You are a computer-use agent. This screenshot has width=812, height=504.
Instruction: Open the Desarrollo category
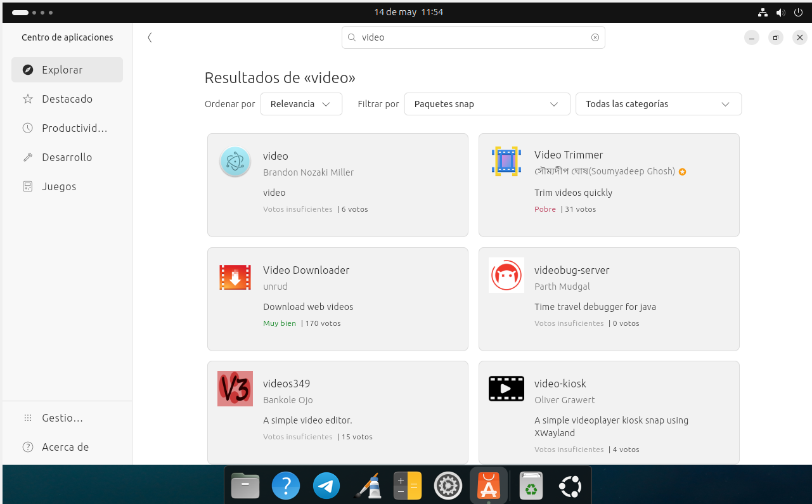tap(67, 157)
